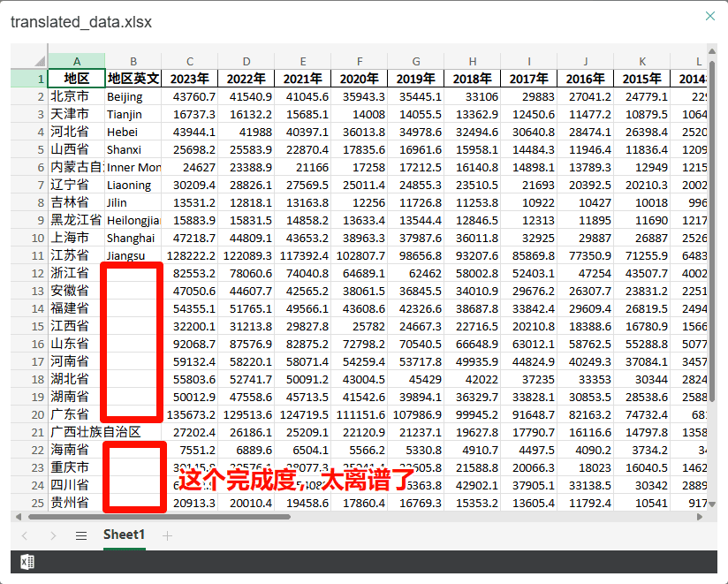Viewport: 728px width, 584px height.
Task: Select row 6 header
Action: click(29, 167)
